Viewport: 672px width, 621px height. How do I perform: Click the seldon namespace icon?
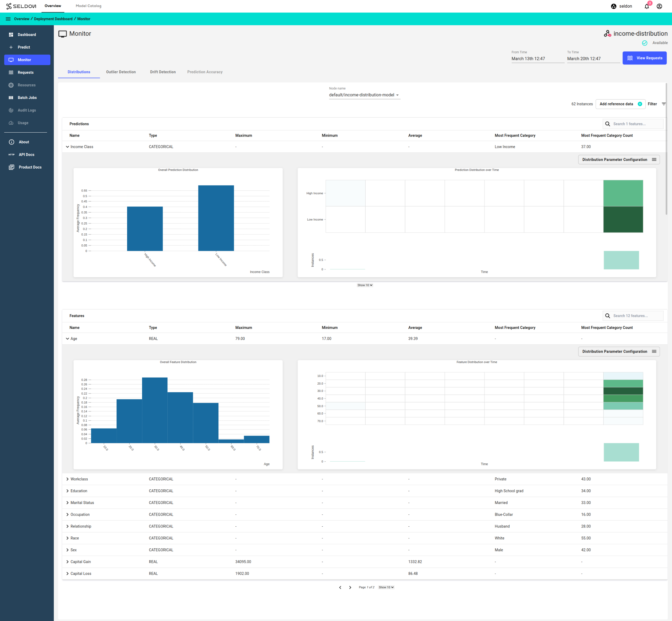614,6
